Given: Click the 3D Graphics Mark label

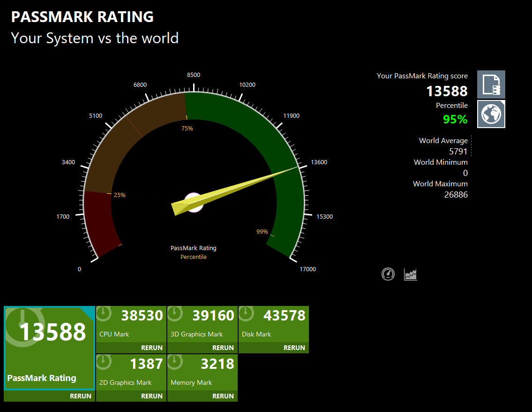Looking at the screenshot, I should click(196, 334).
